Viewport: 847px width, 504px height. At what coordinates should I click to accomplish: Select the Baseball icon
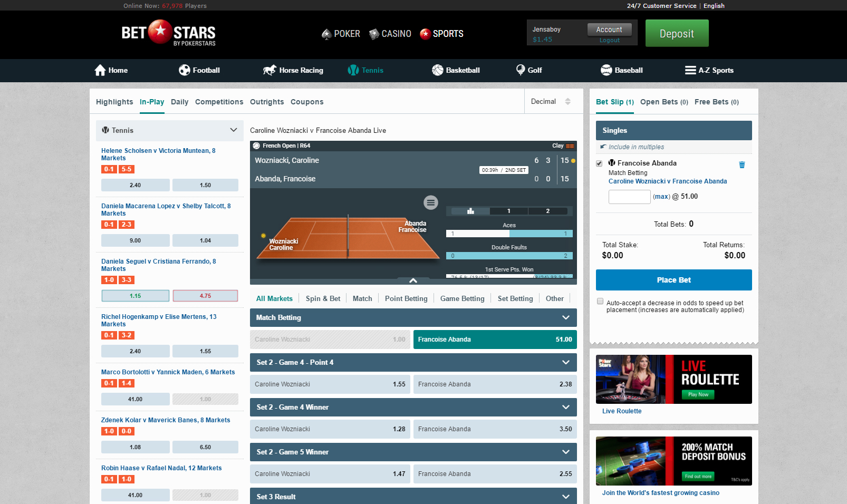point(607,70)
